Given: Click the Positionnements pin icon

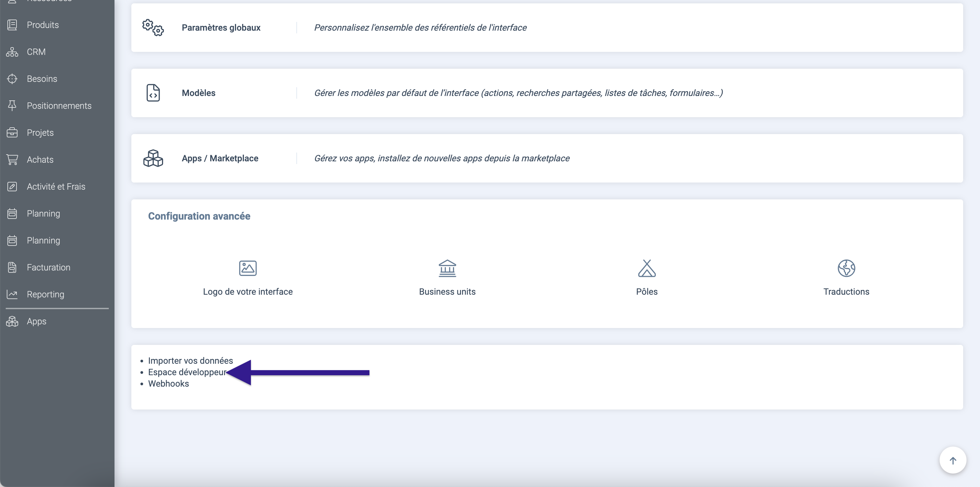Looking at the screenshot, I should 12,106.
